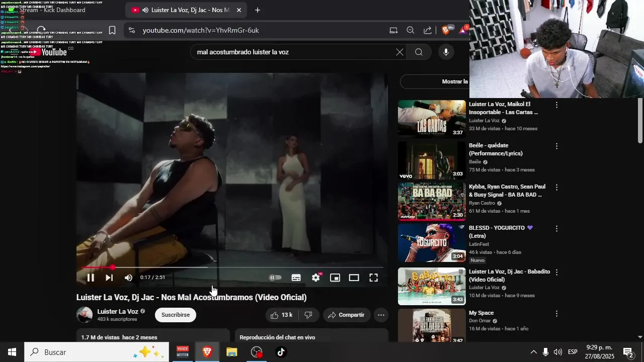Open options for Las Cartas video
The height and width of the screenshot is (362, 644).
(x=556, y=105)
